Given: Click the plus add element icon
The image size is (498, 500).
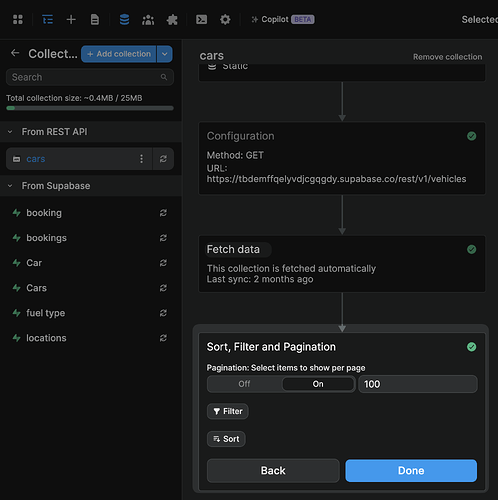Looking at the screenshot, I should click(x=71, y=19).
